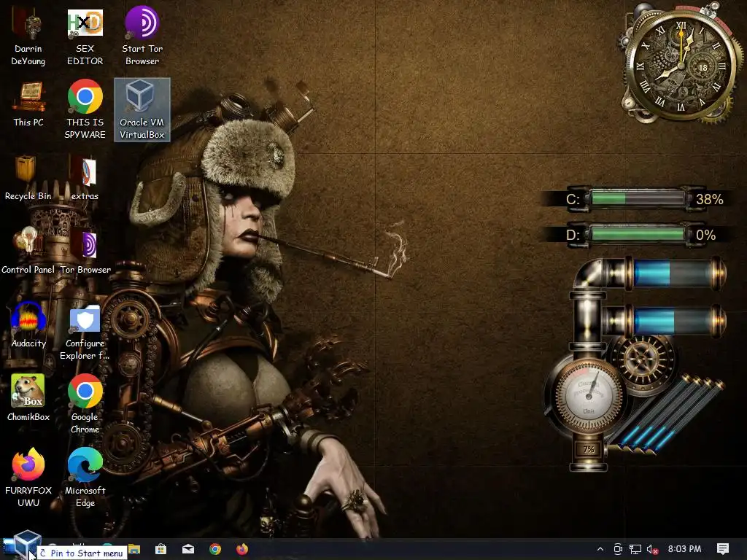Click the D: drive usage bar

636,235
